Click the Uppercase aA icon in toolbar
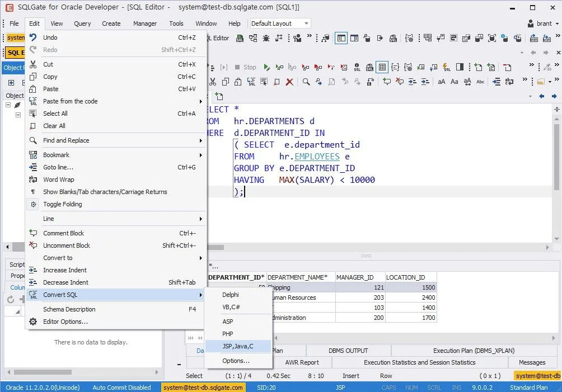The image size is (562, 392). tap(442, 82)
